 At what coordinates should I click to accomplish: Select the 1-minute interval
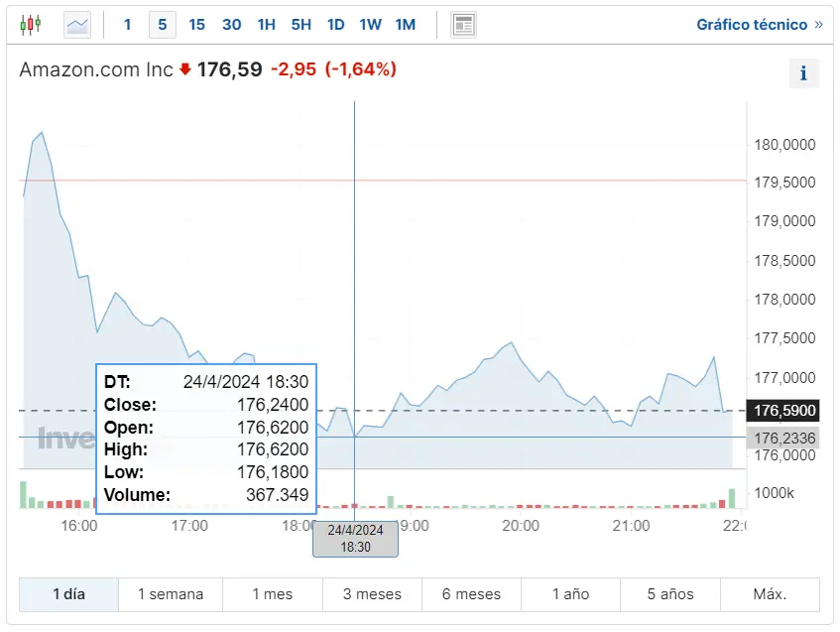[127, 25]
